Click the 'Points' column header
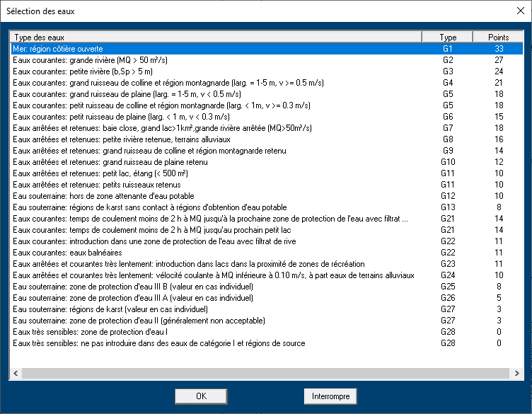Viewport: 532px width, 414px height. tap(498, 37)
